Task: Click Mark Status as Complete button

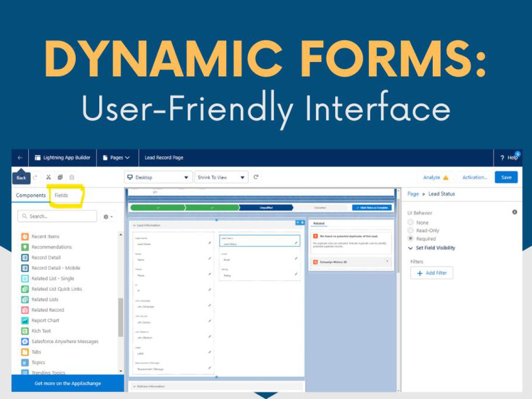Action: [x=372, y=207]
